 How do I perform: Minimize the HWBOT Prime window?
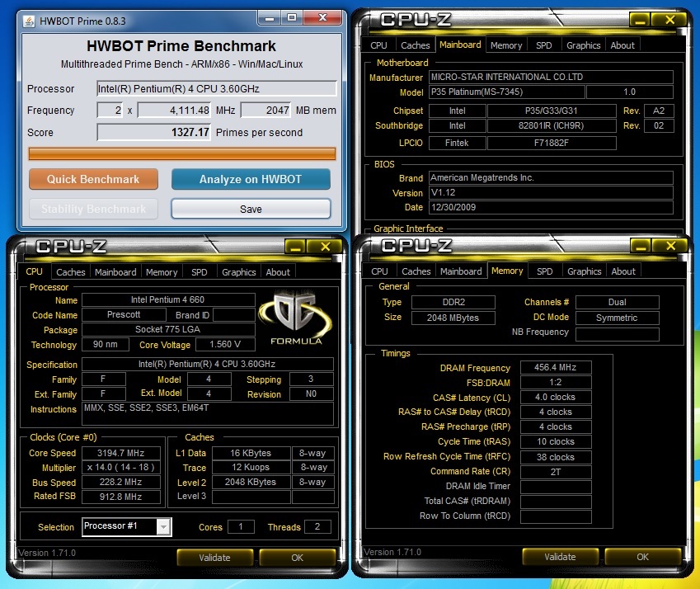click(x=269, y=18)
